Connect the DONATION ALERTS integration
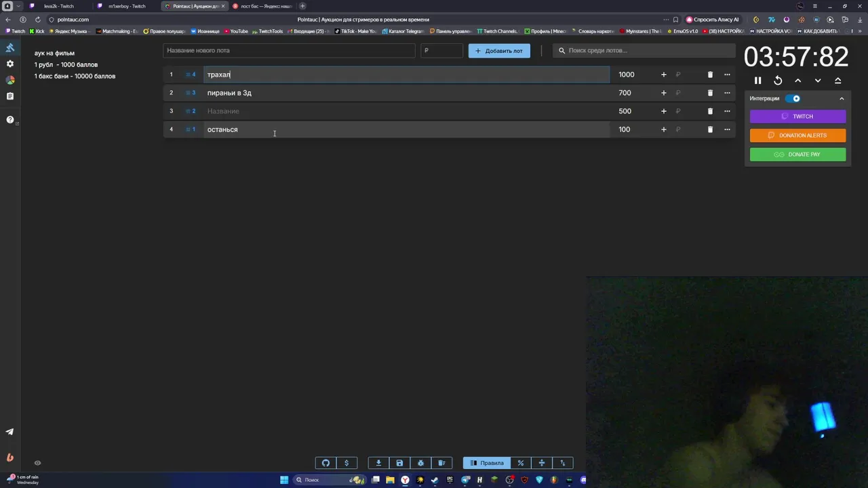 click(x=797, y=136)
